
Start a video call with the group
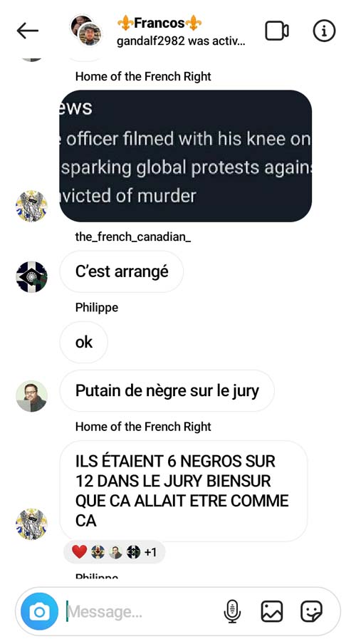(x=277, y=31)
